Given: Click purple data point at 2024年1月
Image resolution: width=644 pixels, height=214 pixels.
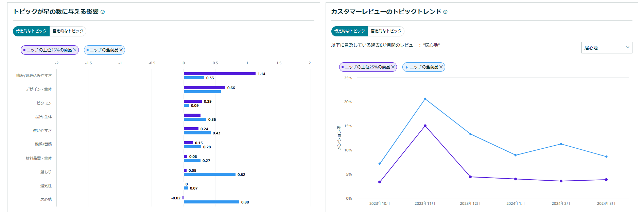Looking at the screenshot, I should (516, 179).
